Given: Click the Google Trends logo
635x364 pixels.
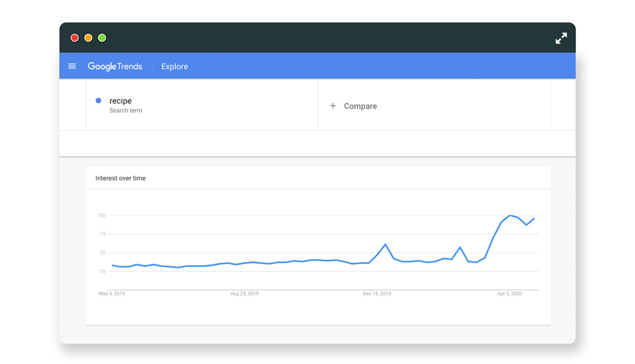Looking at the screenshot, I should tap(115, 67).
